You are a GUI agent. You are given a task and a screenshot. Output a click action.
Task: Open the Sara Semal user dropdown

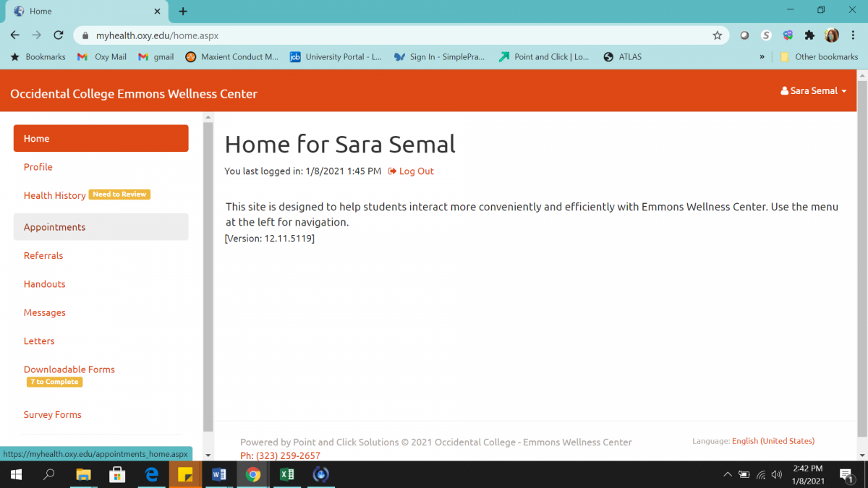point(814,91)
